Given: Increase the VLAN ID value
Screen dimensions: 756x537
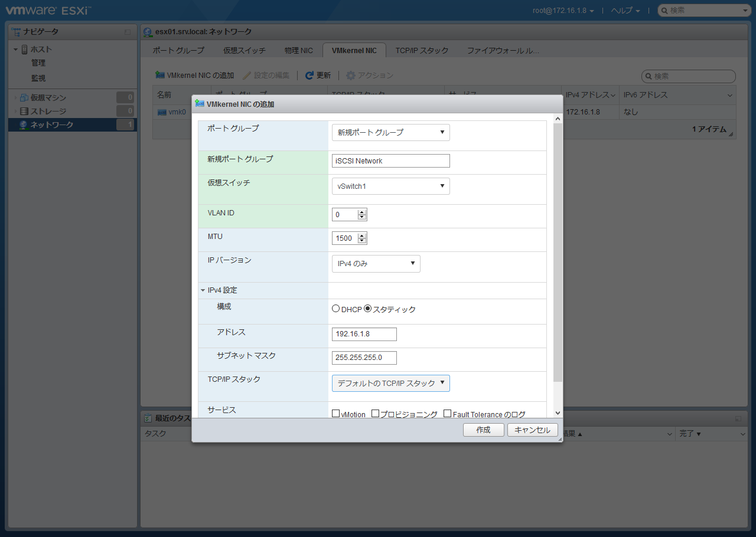Looking at the screenshot, I should pos(363,212).
